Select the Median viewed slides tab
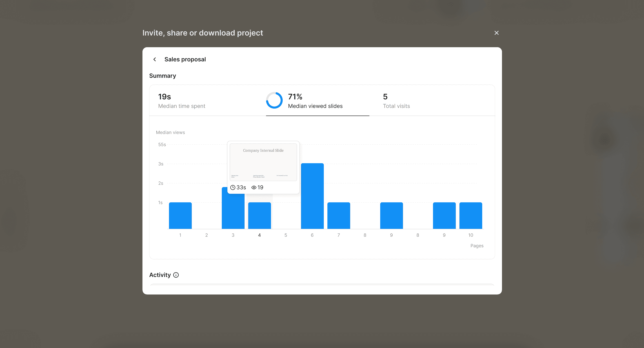 tap(318, 100)
